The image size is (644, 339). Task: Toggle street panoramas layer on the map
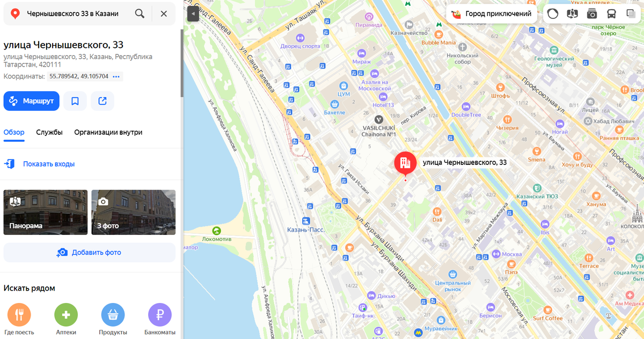click(x=573, y=14)
